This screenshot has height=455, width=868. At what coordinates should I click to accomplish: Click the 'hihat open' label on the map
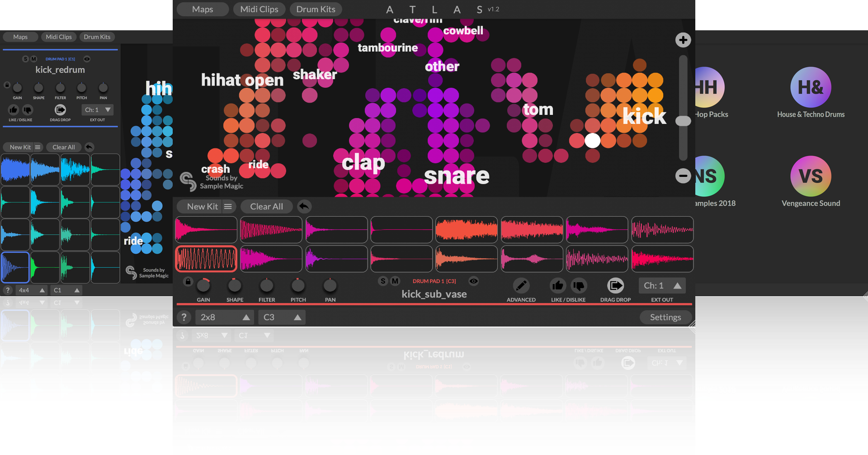(x=242, y=81)
